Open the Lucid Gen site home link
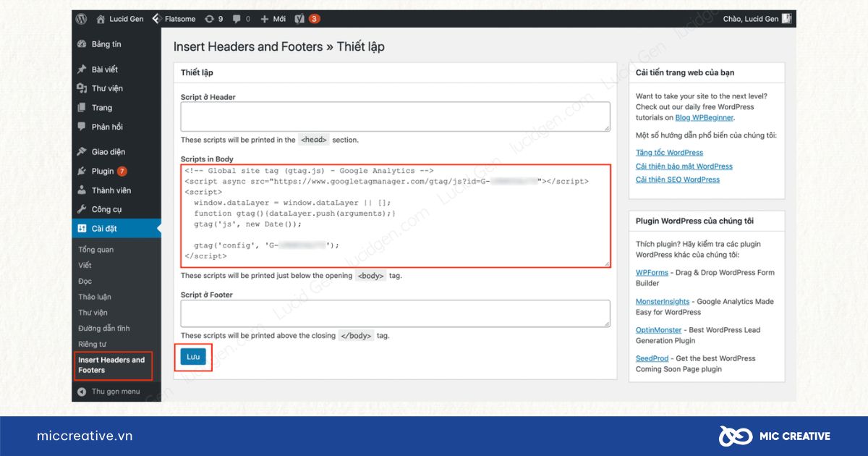 [x=119, y=19]
